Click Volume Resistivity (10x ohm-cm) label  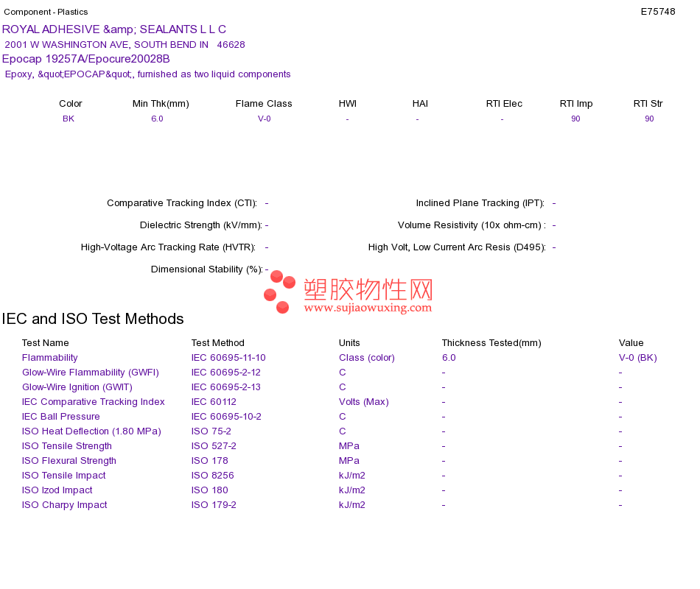pyautogui.click(x=472, y=225)
